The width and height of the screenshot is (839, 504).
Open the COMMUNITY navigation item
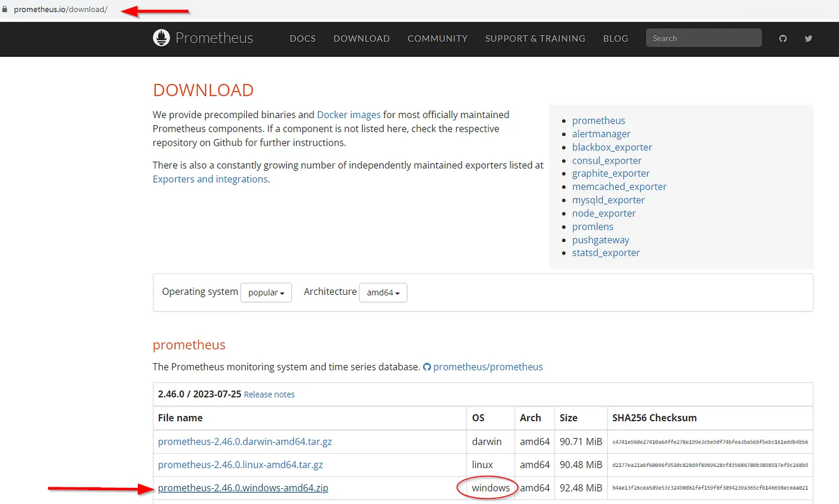click(437, 38)
